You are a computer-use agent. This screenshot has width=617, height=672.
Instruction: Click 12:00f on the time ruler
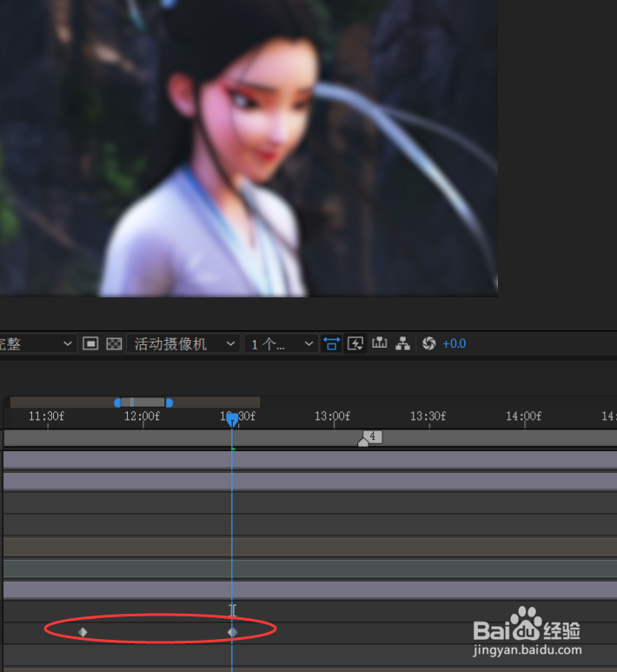coord(142,416)
